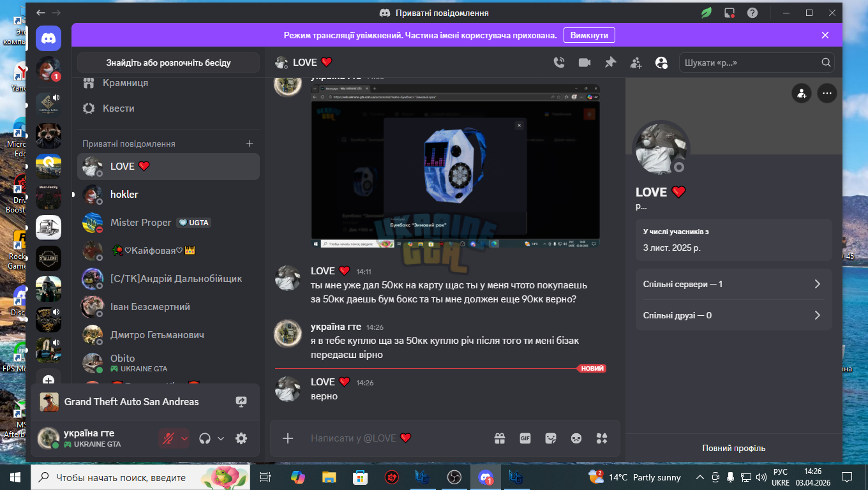
Task: Start a voice call with LOVE
Action: click(559, 63)
